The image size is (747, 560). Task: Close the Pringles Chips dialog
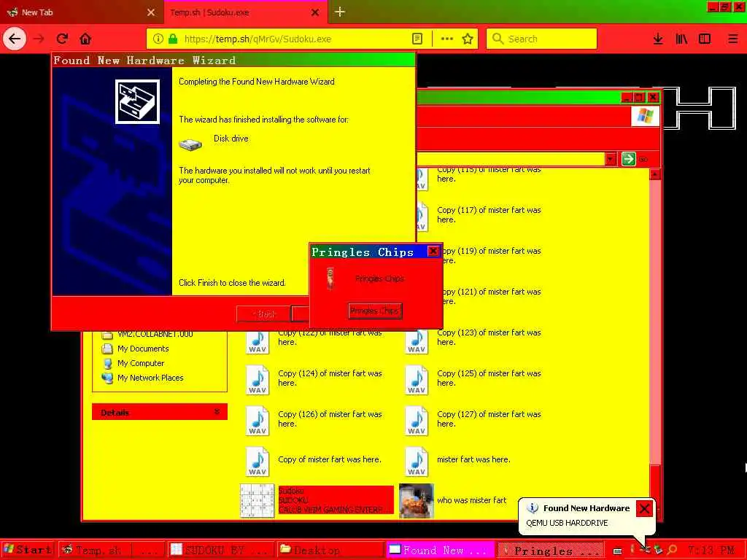(x=433, y=251)
